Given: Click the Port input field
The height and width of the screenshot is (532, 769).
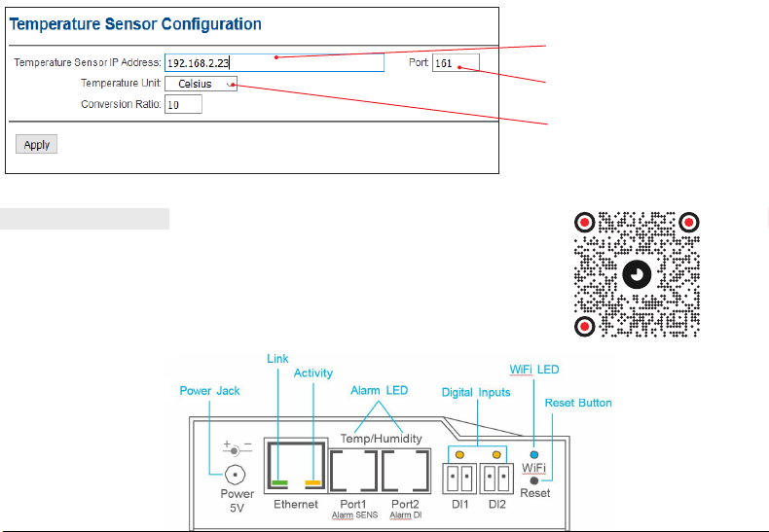Looking at the screenshot, I should (456, 62).
